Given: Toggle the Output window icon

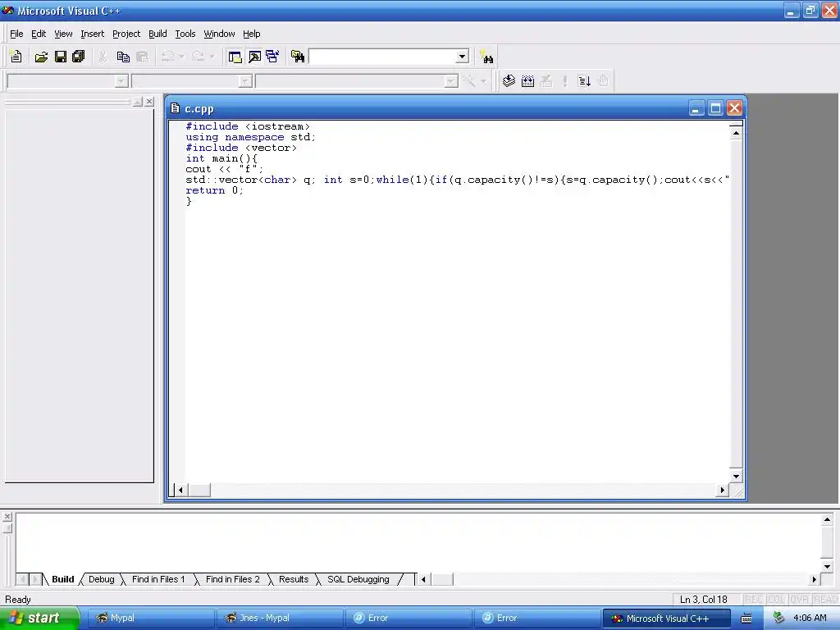Looking at the screenshot, I should tap(254, 57).
